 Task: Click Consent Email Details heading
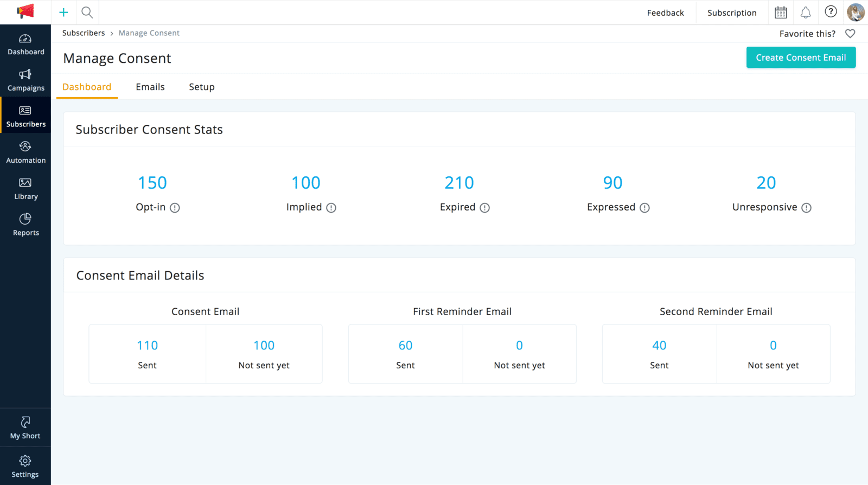(x=140, y=276)
